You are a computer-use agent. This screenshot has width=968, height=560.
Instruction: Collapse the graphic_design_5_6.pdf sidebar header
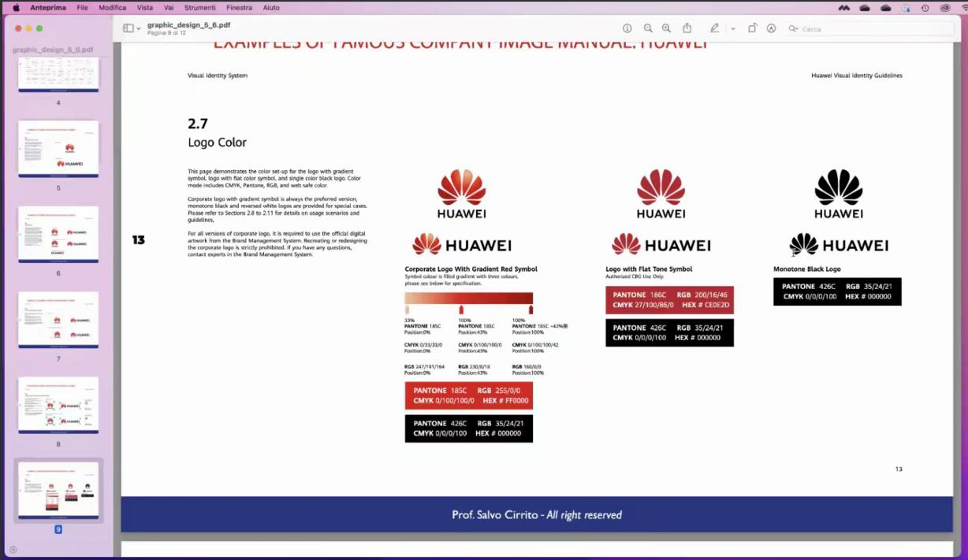point(53,50)
